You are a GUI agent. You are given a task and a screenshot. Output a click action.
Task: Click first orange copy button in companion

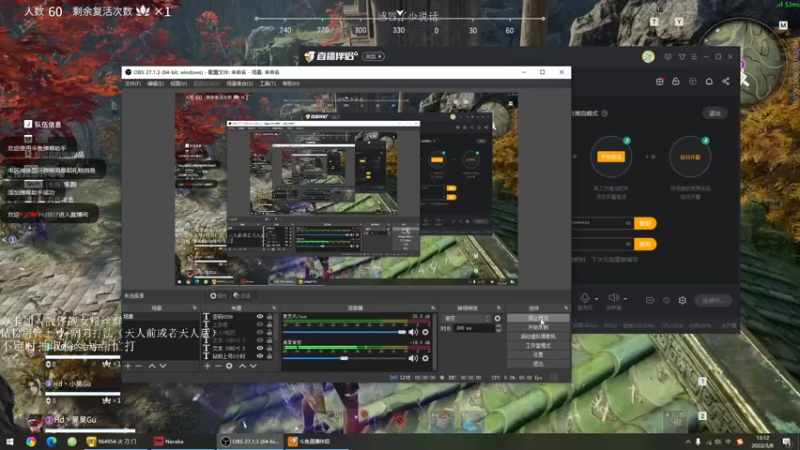point(645,223)
